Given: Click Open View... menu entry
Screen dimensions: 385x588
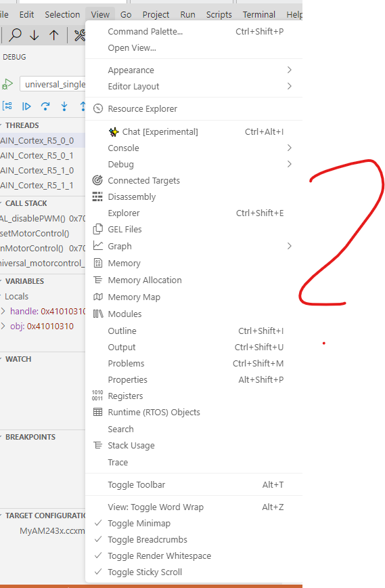Looking at the screenshot, I should click(194, 48).
